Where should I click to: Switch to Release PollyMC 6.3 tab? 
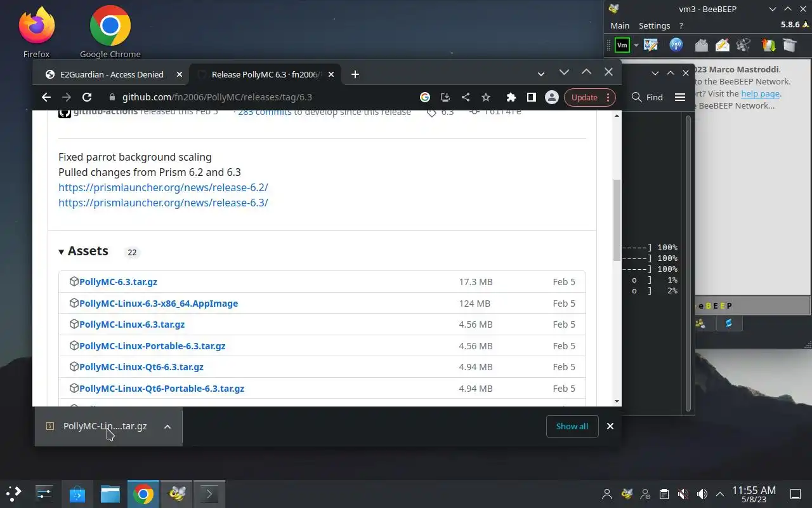pos(266,74)
